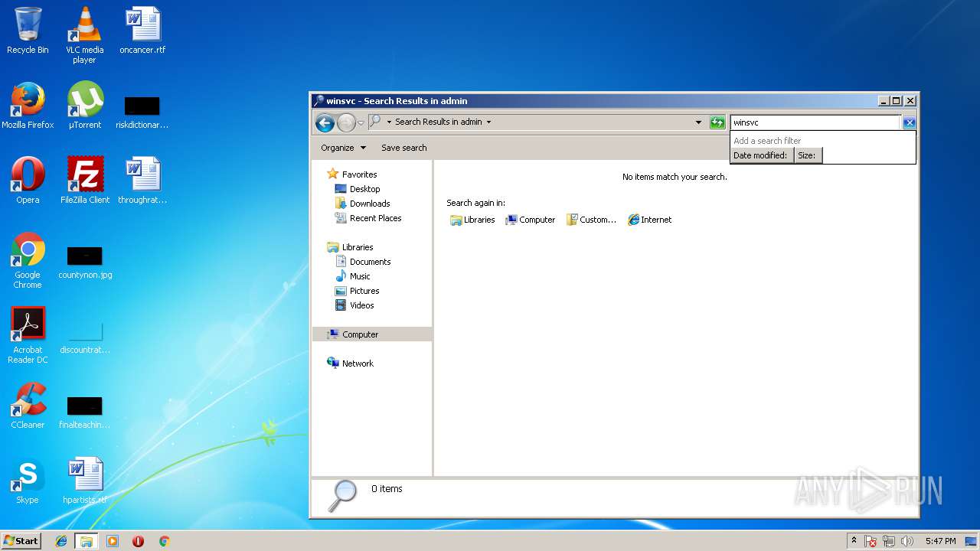The height and width of the screenshot is (551, 980).
Task: Open Action Center flag icon
Action: click(871, 541)
